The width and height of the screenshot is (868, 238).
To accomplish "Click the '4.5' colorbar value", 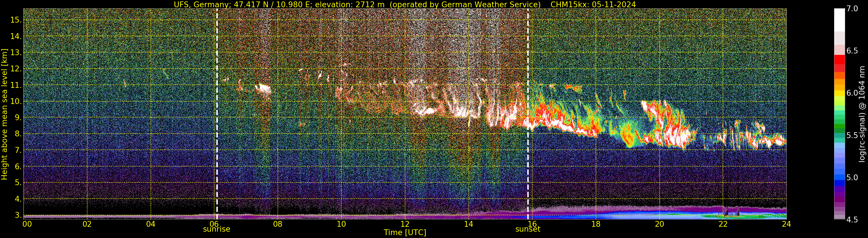I will pyautogui.click(x=852, y=220).
